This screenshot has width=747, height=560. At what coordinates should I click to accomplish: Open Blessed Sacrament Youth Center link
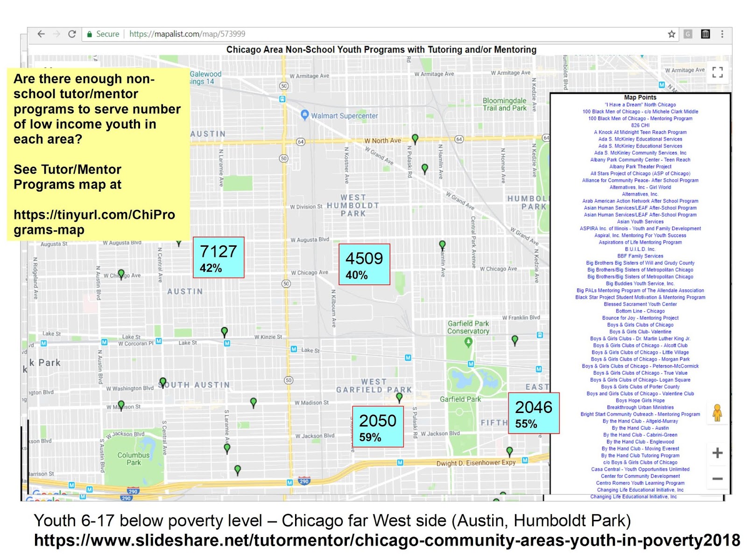(x=640, y=304)
